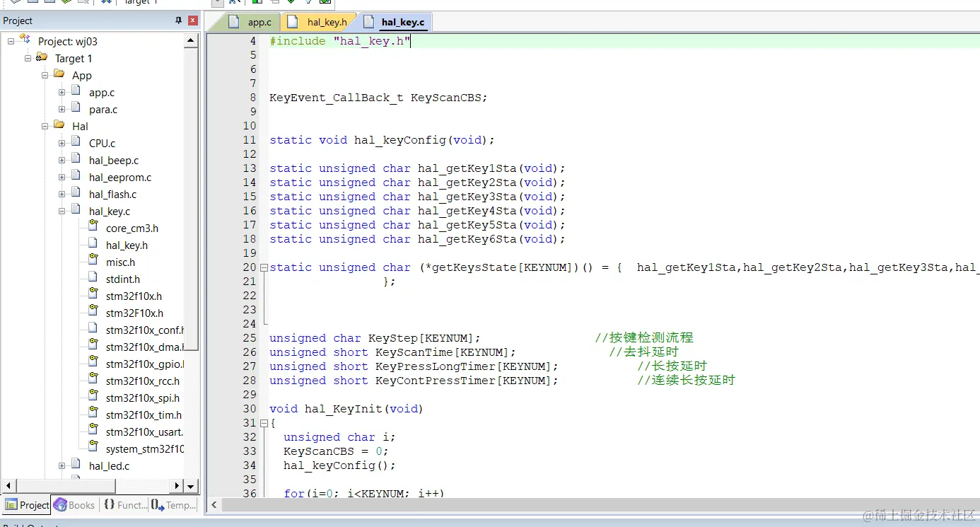This screenshot has width=980, height=527.
Task: Open the Templates tab
Action: click(174, 505)
